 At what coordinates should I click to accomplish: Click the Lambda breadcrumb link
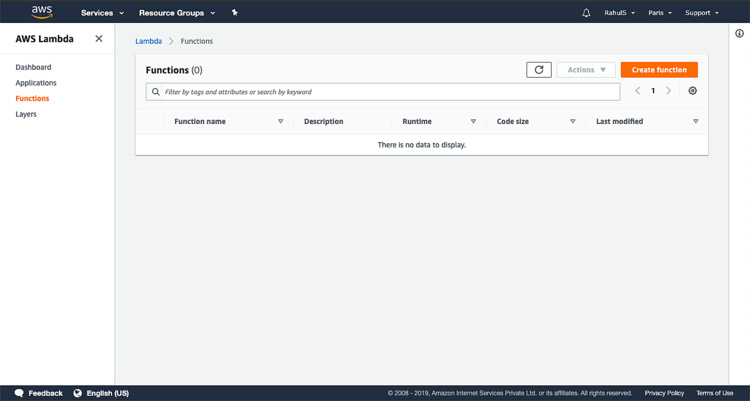pyautogui.click(x=148, y=41)
